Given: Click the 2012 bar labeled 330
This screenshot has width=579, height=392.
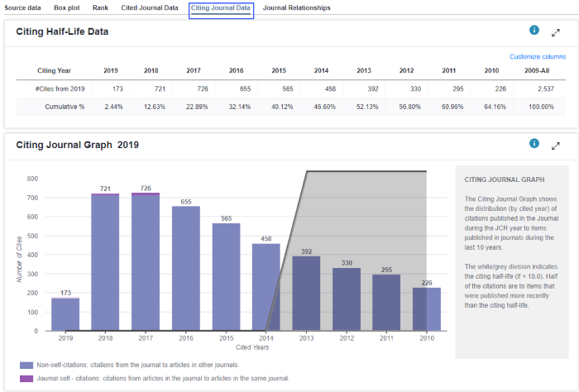Looking at the screenshot, I should click(347, 299).
